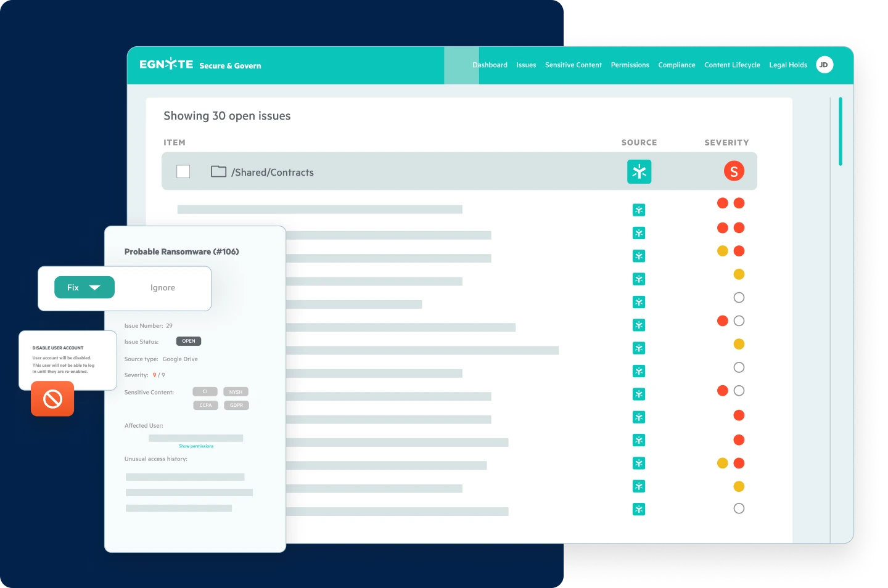Click the Show permissions link
888x588 pixels.
[x=196, y=446]
